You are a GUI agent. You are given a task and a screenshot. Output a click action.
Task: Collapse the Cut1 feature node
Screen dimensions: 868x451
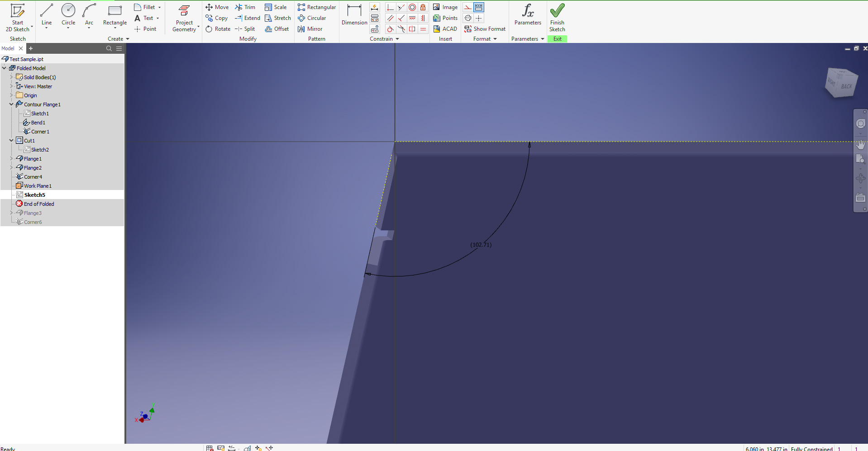click(x=10, y=140)
